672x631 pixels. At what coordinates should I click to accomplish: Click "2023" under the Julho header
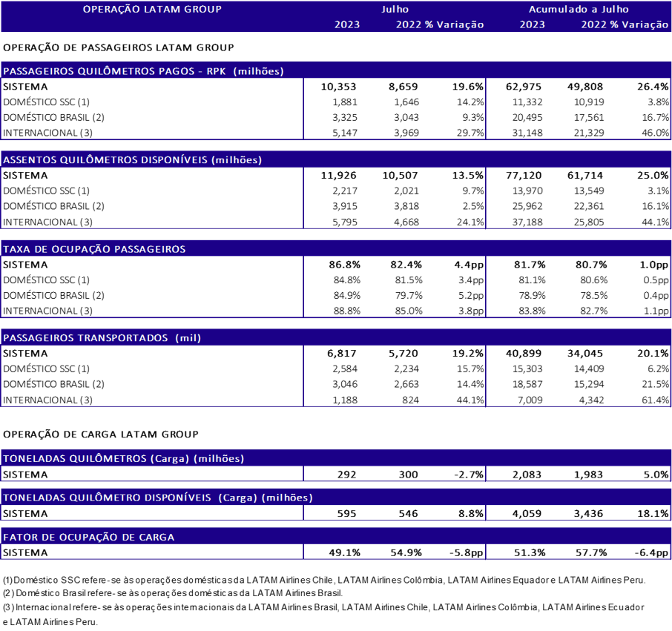[x=347, y=24]
